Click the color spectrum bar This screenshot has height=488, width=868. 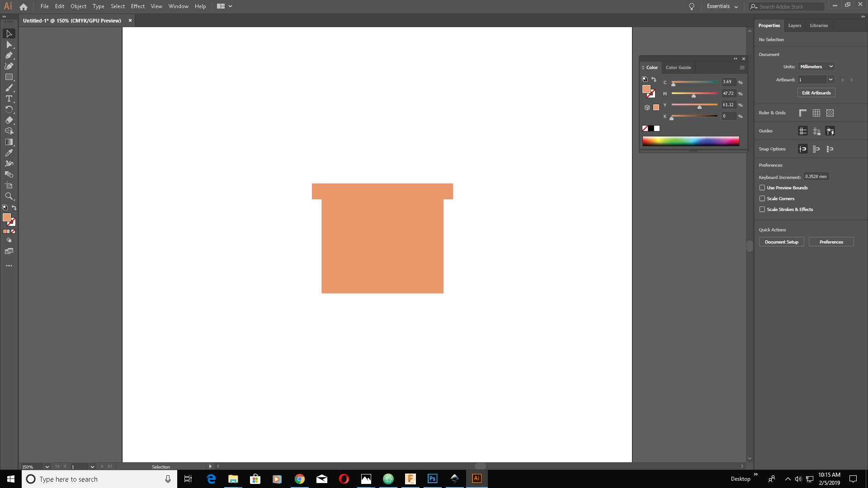[x=690, y=141]
